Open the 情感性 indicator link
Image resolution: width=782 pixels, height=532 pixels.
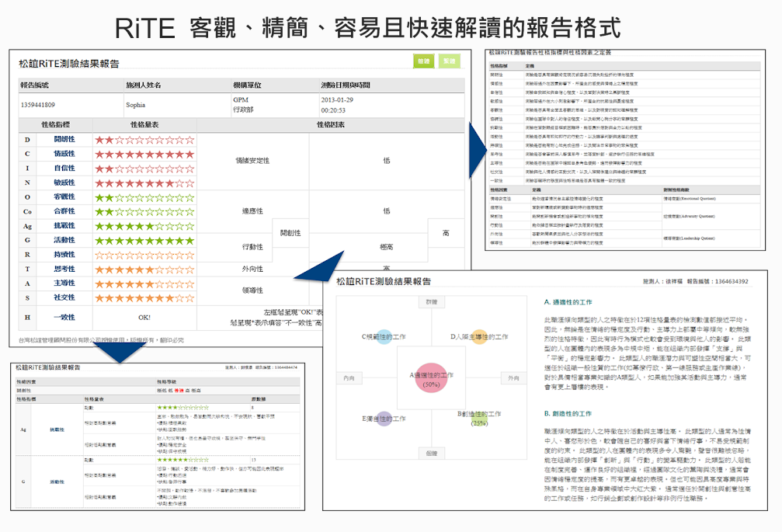coord(64,154)
